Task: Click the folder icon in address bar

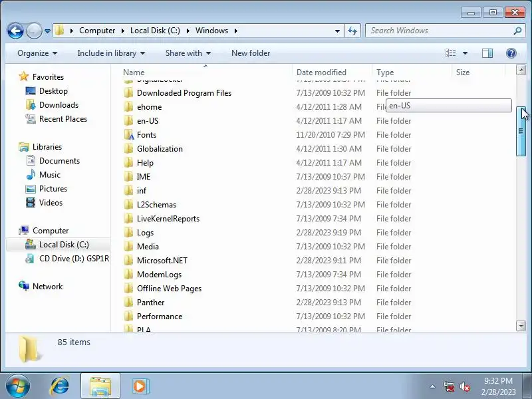Action: point(60,31)
